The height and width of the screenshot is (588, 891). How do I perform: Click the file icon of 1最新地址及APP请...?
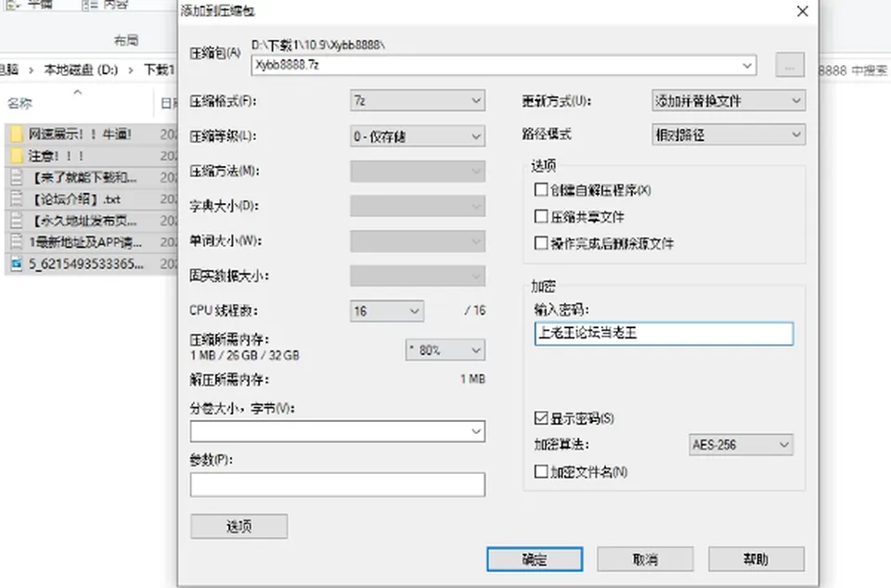[x=17, y=242]
